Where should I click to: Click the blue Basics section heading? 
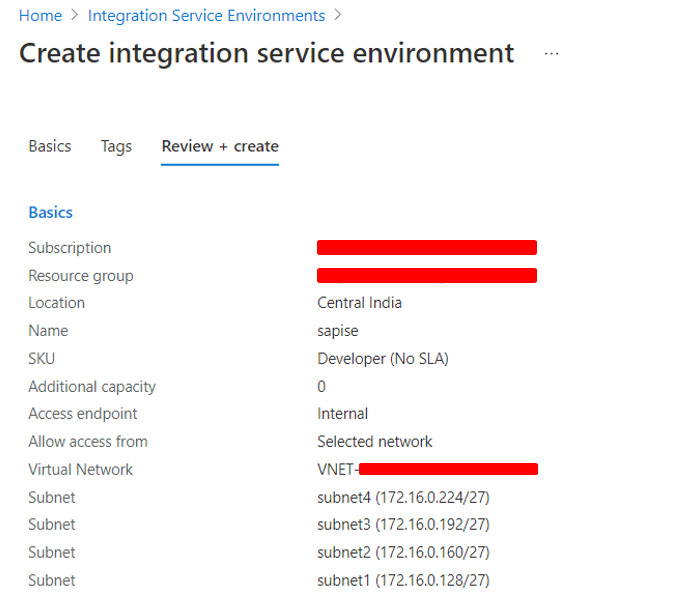click(50, 213)
